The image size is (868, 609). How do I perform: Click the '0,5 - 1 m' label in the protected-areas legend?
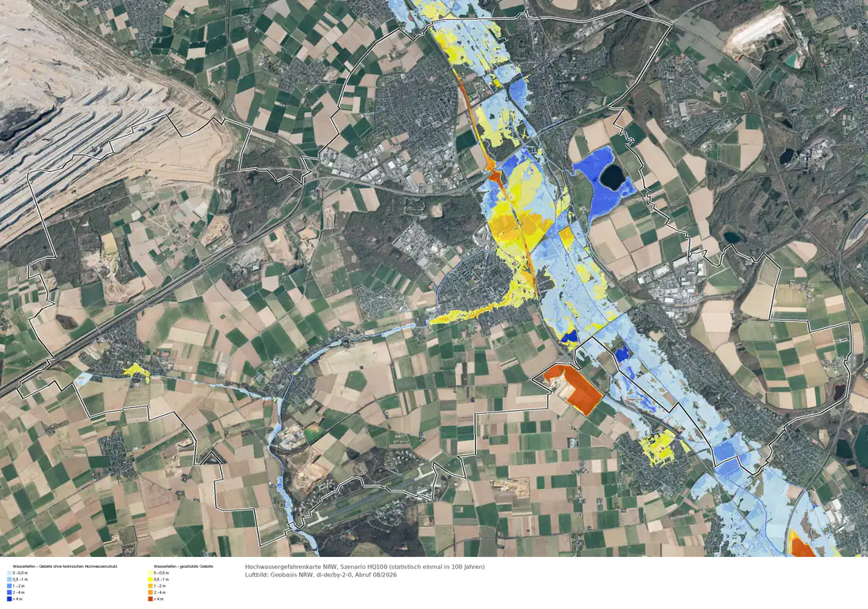(x=161, y=579)
